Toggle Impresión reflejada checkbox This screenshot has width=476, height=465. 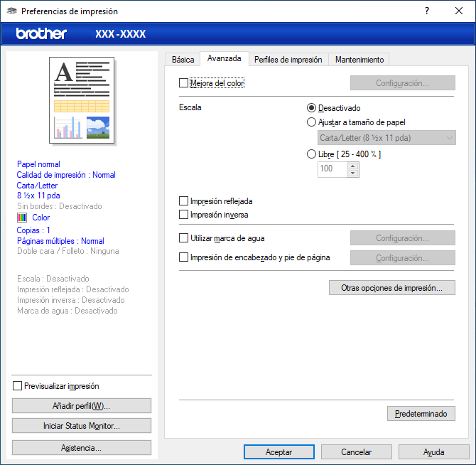click(x=185, y=201)
